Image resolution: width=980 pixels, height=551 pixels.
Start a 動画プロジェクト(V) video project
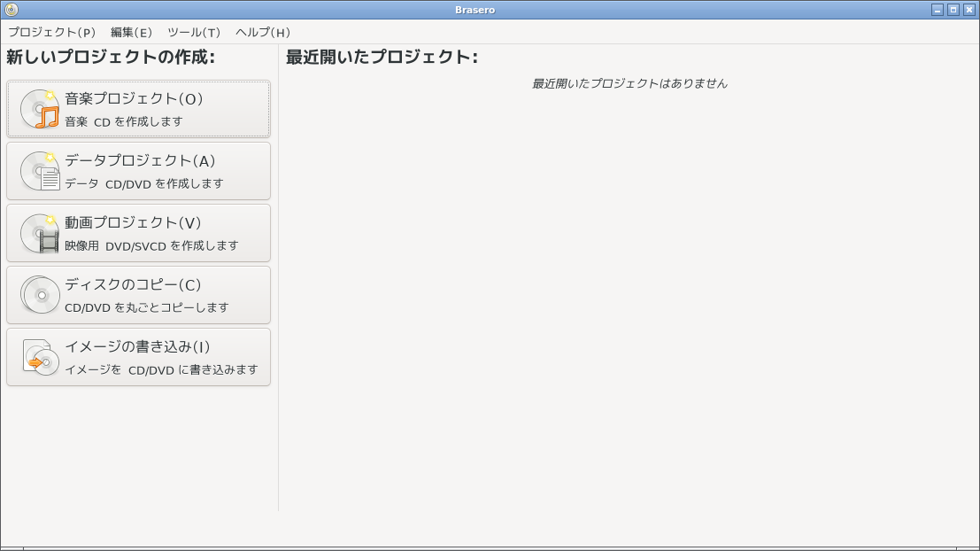138,233
